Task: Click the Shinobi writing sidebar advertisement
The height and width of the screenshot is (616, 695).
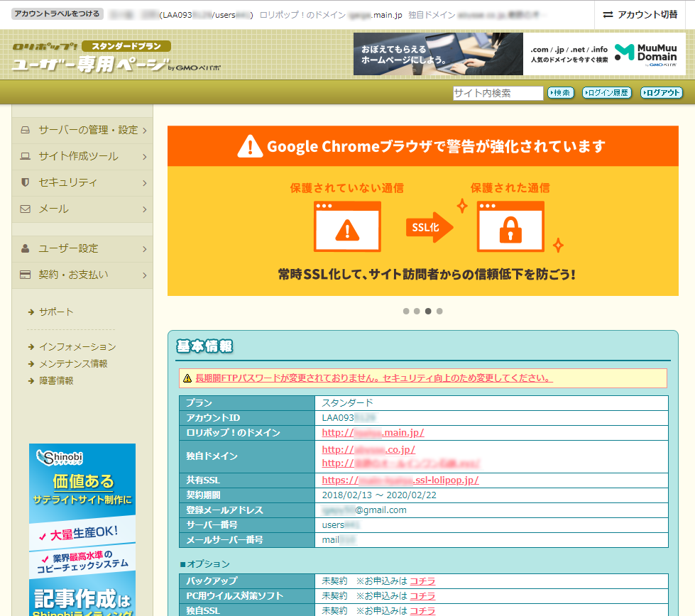Action: (x=82, y=529)
